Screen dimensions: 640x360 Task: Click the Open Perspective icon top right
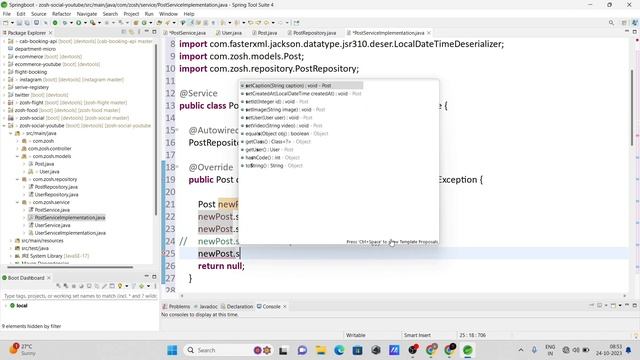click(624, 23)
